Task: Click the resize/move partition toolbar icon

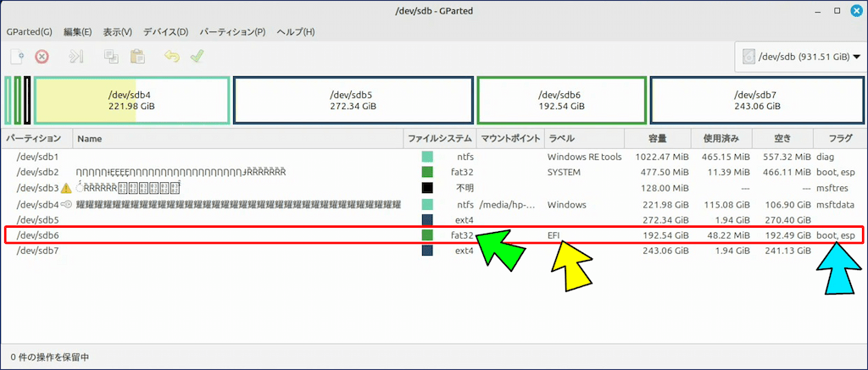Action: point(76,57)
